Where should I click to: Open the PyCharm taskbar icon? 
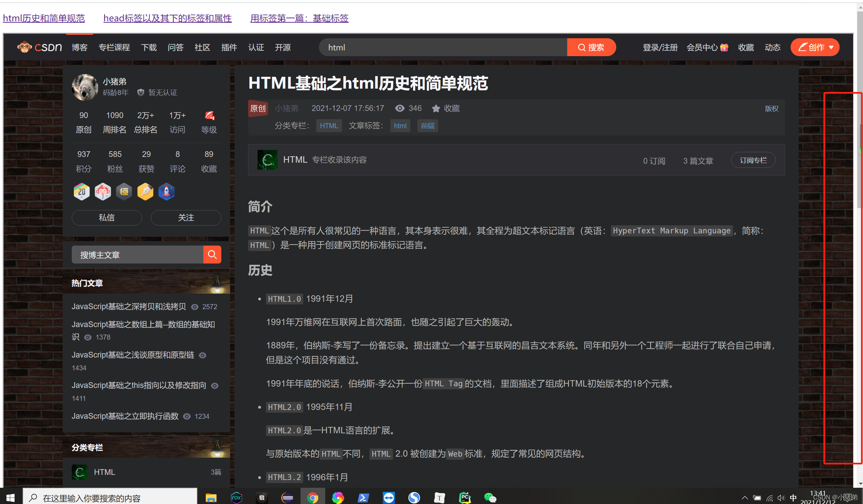coord(465,498)
